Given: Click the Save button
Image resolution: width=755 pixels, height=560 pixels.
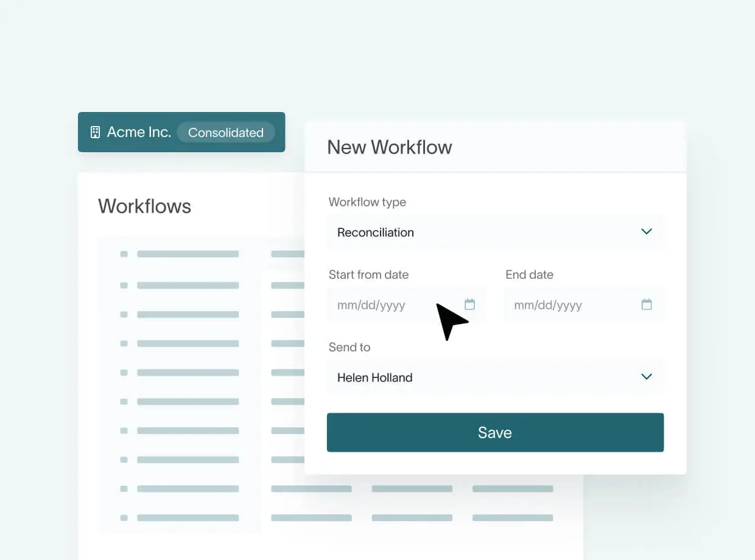Looking at the screenshot, I should coord(495,432).
